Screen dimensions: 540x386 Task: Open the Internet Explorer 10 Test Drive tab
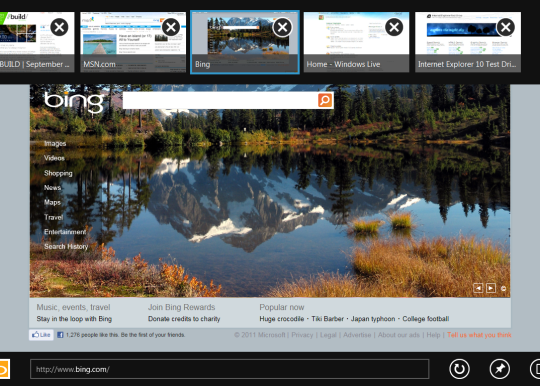(x=468, y=42)
